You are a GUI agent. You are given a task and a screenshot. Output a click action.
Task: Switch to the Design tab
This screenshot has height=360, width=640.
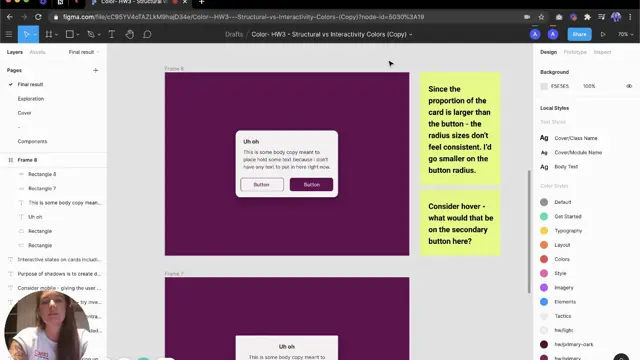(x=548, y=52)
